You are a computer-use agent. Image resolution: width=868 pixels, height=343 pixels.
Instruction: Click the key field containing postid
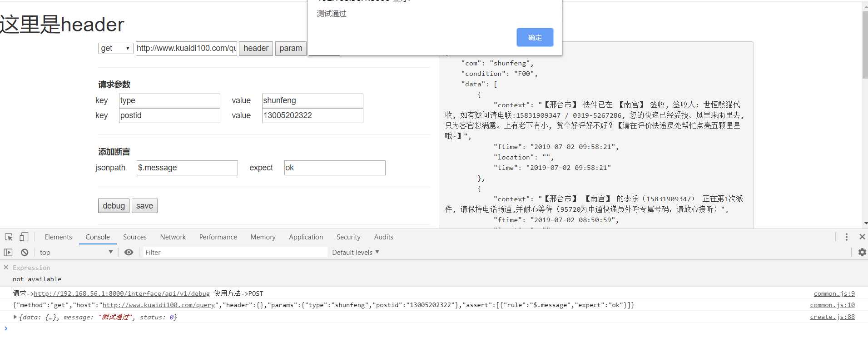(169, 115)
